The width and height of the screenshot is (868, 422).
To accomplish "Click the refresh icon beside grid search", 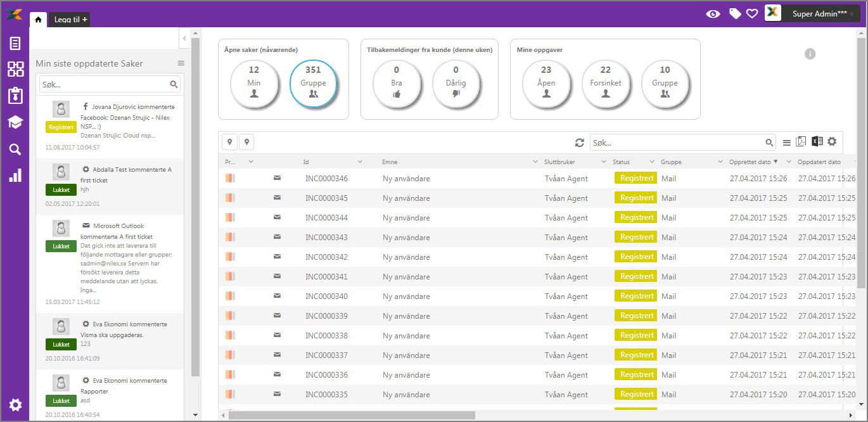I will tap(579, 143).
